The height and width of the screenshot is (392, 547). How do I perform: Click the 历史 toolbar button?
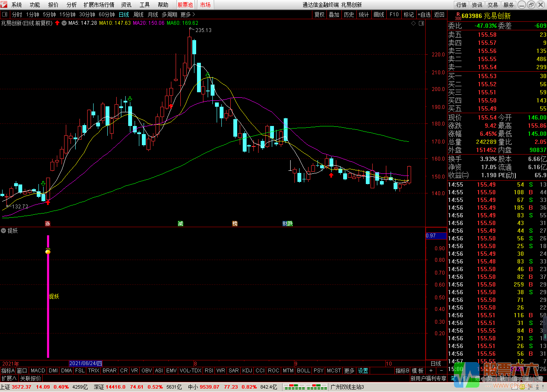point(349,15)
